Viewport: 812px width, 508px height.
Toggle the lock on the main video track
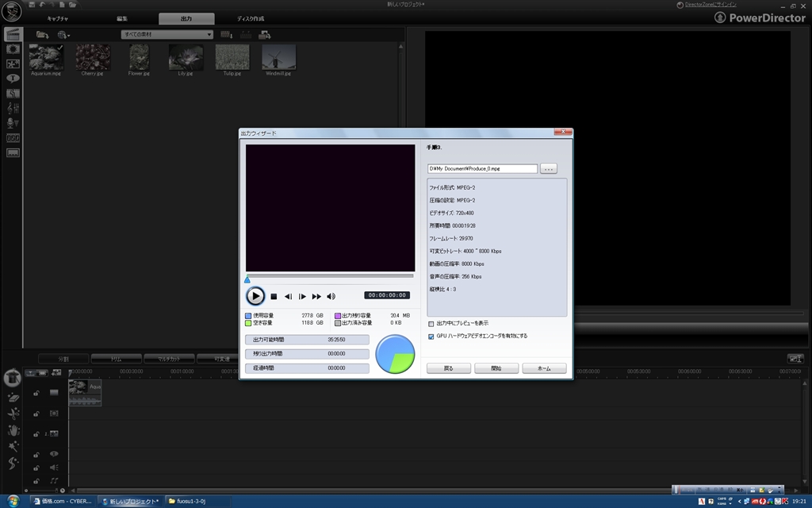click(36, 393)
